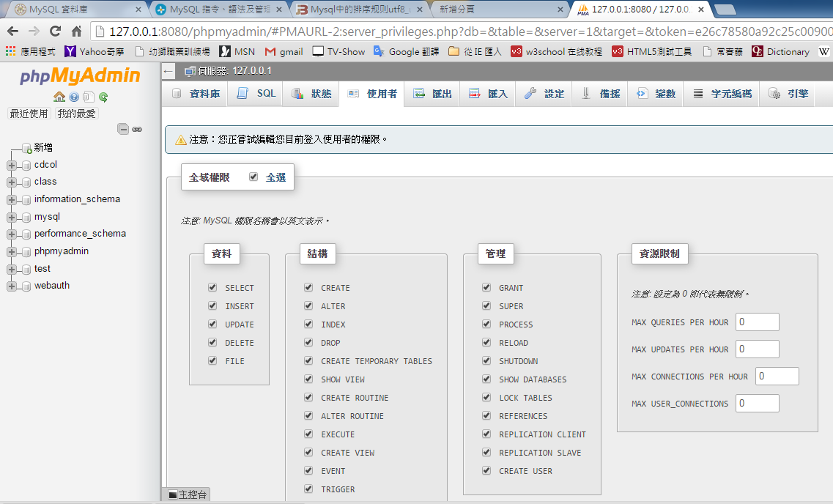Reload the page with browser refresh icon
Image resolution: width=833 pixels, height=504 pixels.
click(x=55, y=31)
